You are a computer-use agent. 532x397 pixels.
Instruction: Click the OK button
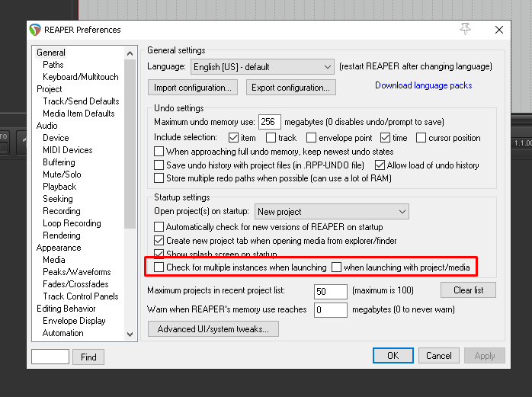point(393,356)
